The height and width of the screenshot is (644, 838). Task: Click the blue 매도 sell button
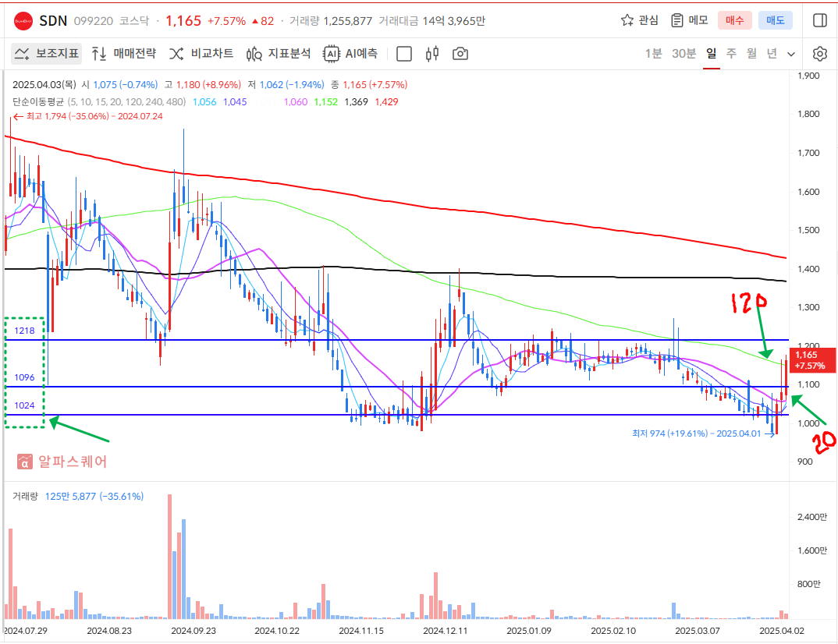[x=776, y=20]
